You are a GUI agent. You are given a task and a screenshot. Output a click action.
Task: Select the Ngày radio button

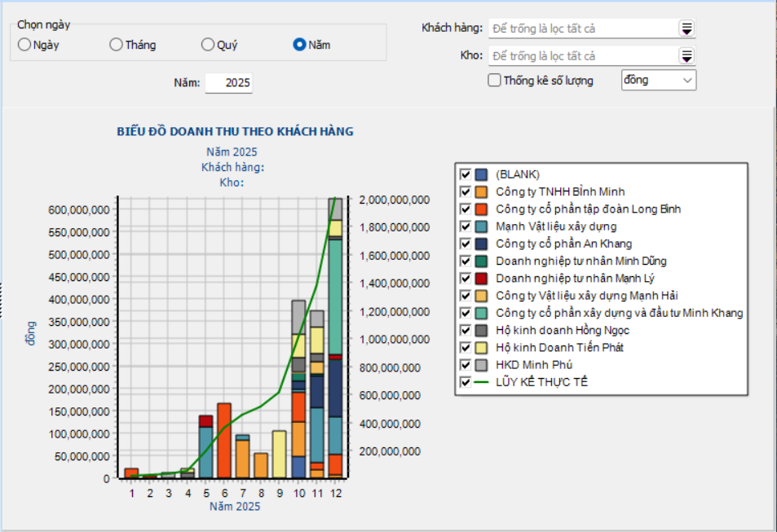24,45
